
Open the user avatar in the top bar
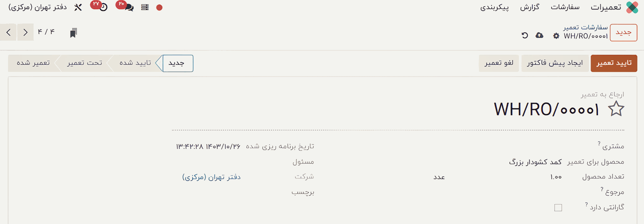pyautogui.click(x=159, y=7)
